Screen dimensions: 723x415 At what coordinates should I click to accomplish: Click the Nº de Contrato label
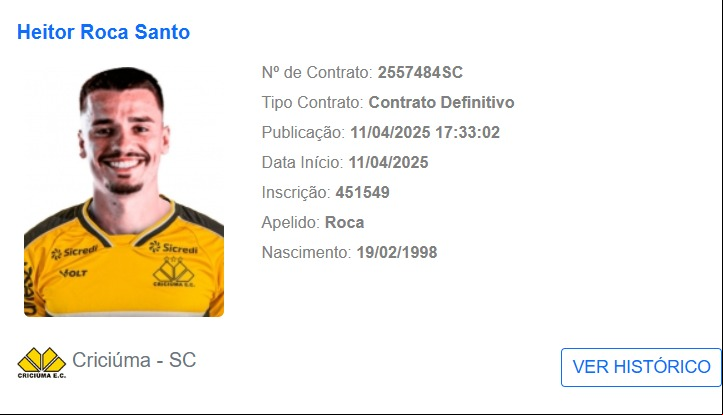tap(317, 72)
